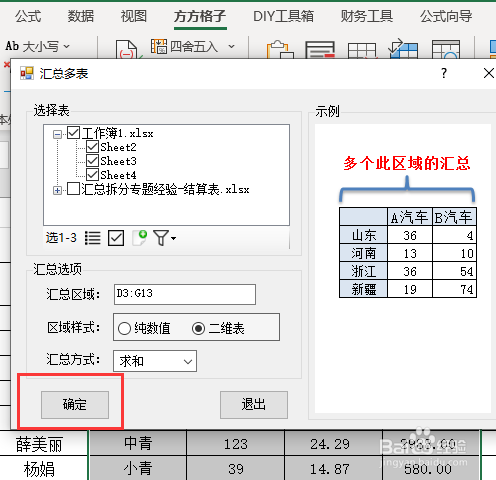Uncheck the Sheet3 checkbox
This screenshot has width=496, height=480.
click(x=92, y=161)
